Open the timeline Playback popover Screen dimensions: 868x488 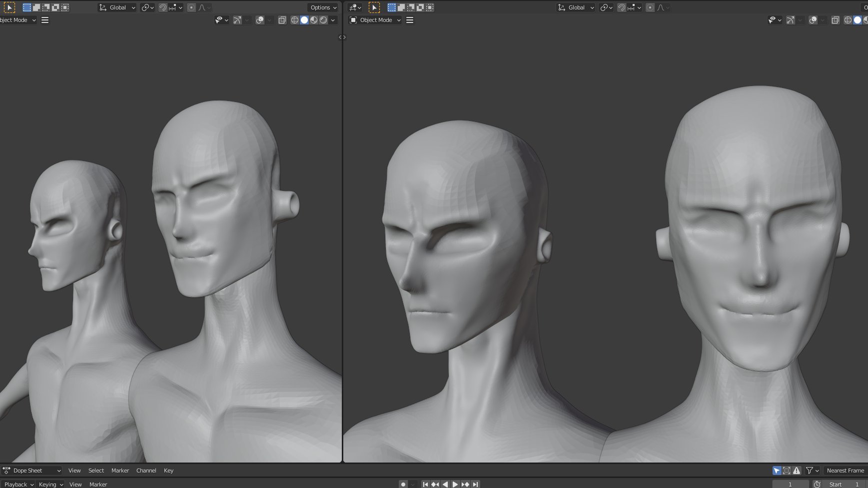pos(18,484)
